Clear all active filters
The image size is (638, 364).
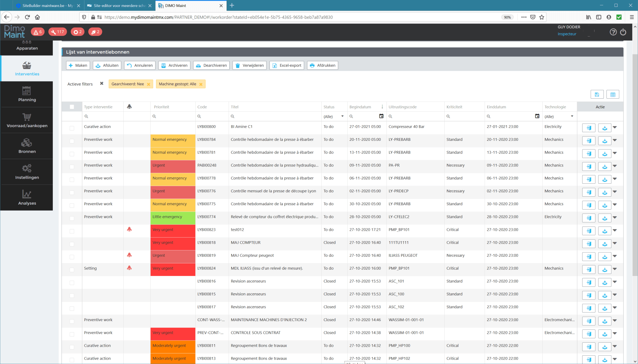(102, 84)
